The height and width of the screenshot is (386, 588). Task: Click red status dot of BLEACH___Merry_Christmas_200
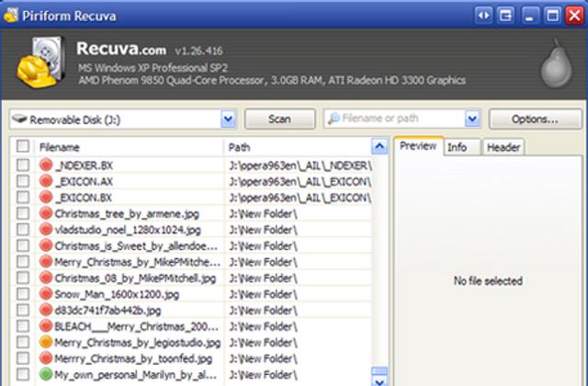pos(46,326)
